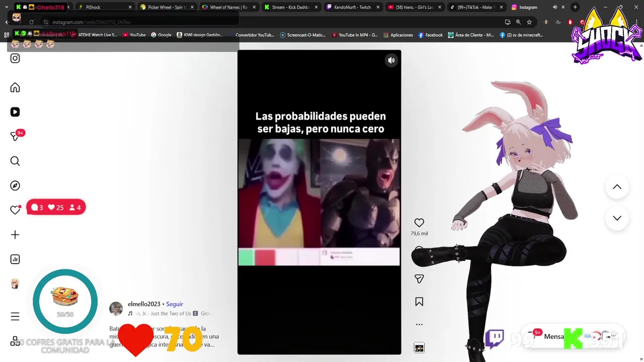
Task: Open Screencast-O-Matic bookmark
Action: (303, 35)
